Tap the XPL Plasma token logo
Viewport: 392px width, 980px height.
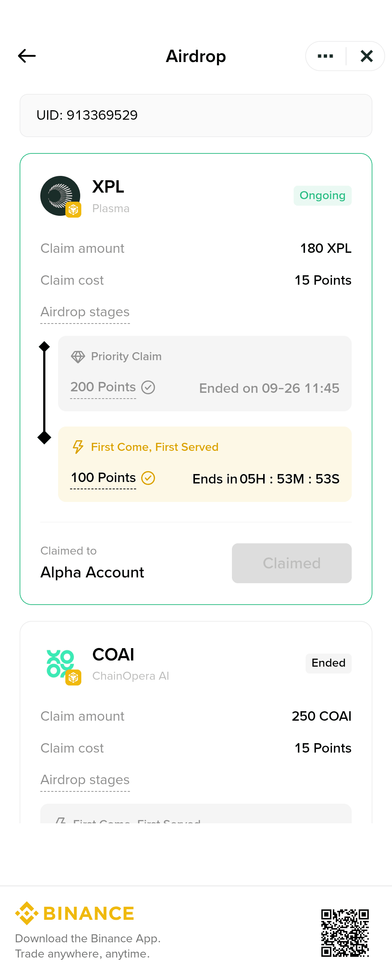click(x=61, y=196)
